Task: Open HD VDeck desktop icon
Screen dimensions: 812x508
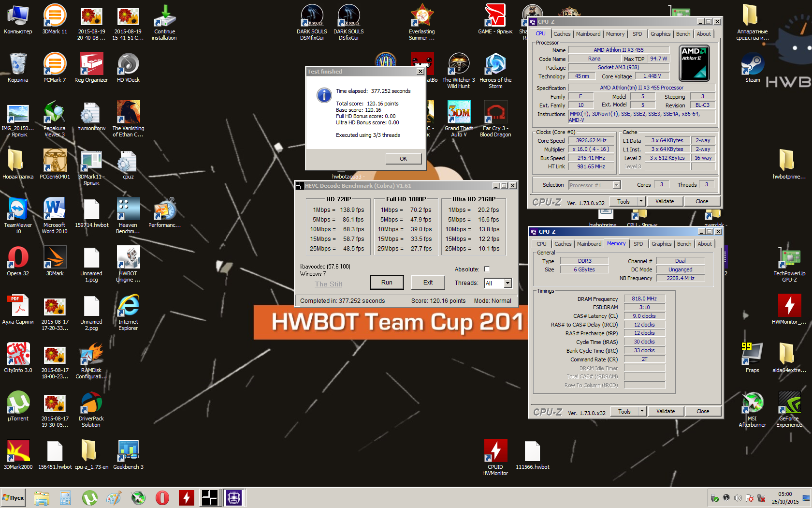Action: coord(128,68)
